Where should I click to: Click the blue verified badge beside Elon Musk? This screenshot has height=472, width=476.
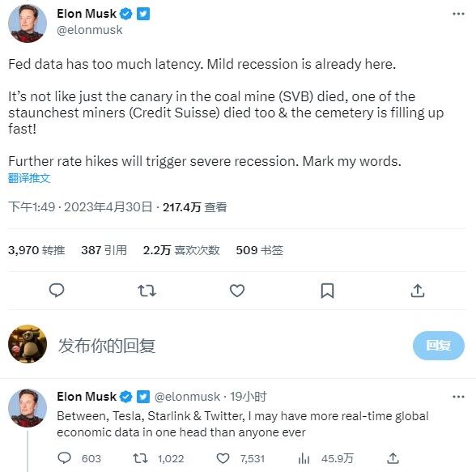point(126,14)
